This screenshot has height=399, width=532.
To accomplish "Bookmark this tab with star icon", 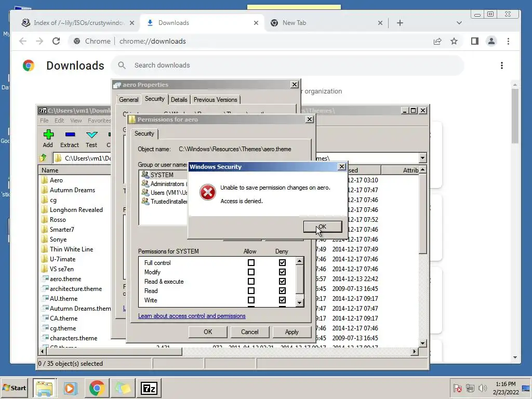I will (454, 41).
